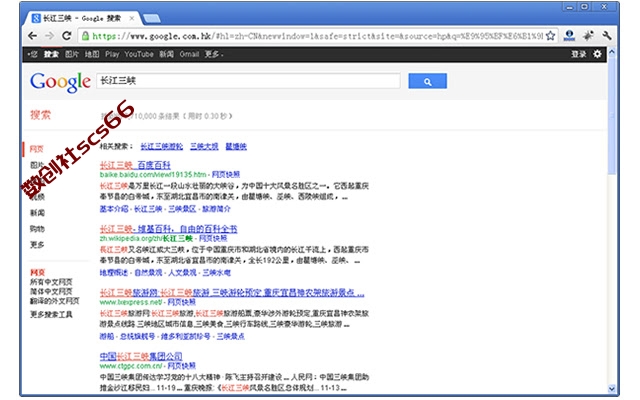640x400 pixels.
Task: Open the 三峡景点 sublink
Action: click(231, 336)
